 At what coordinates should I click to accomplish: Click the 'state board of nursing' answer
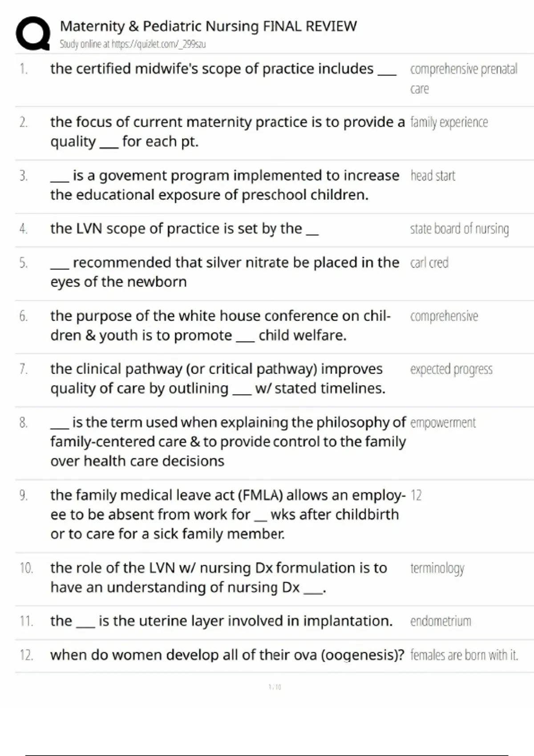[x=459, y=229]
